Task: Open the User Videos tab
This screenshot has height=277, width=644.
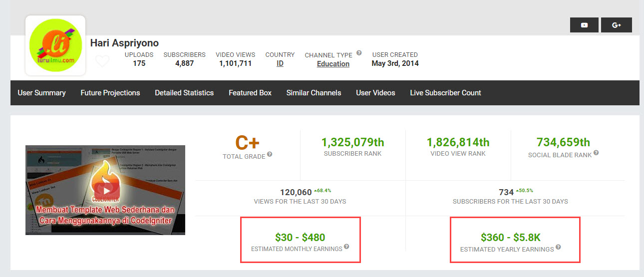Action: coord(375,93)
